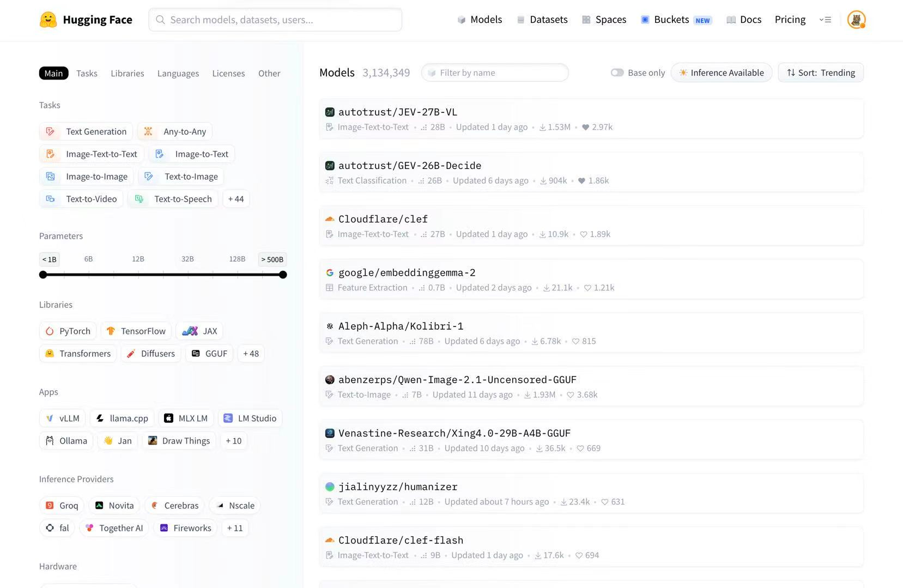Filter by Groq provider icon
The image size is (903, 588).
(50, 506)
